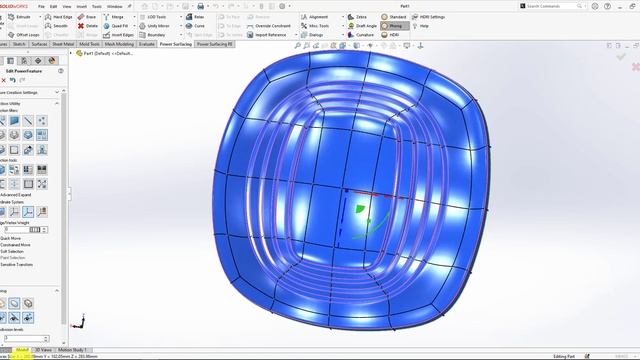Open the 3D Views bottom tab
The width and height of the screenshot is (640, 360).
tap(43, 350)
